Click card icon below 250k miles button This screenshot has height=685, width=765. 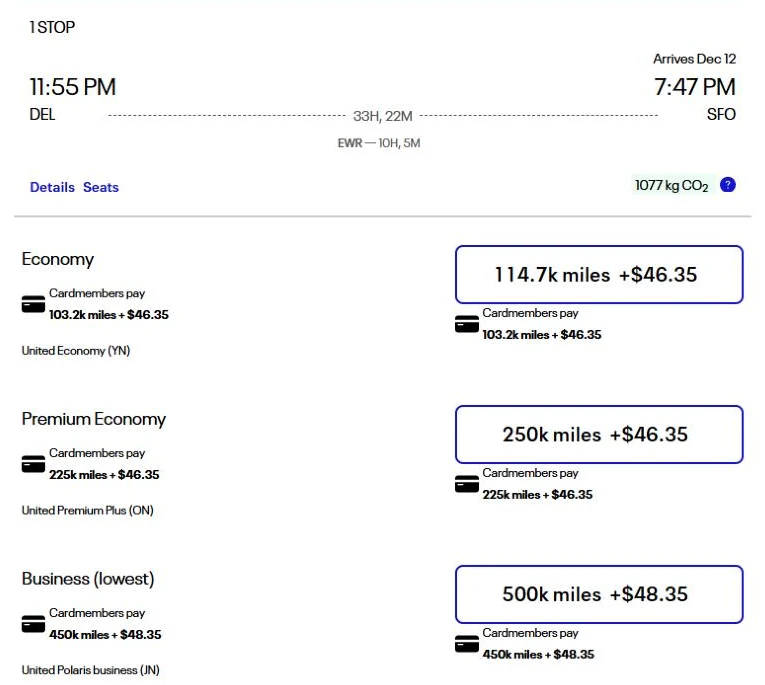466,484
